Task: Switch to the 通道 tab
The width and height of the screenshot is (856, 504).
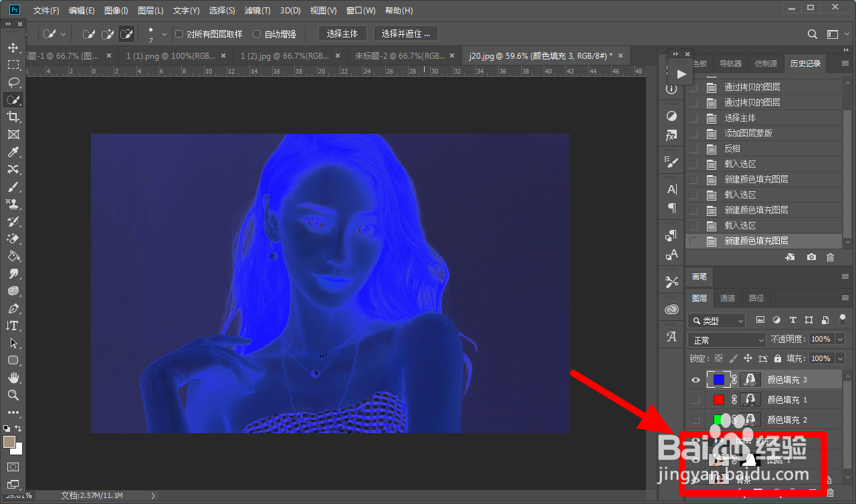Action: click(728, 298)
